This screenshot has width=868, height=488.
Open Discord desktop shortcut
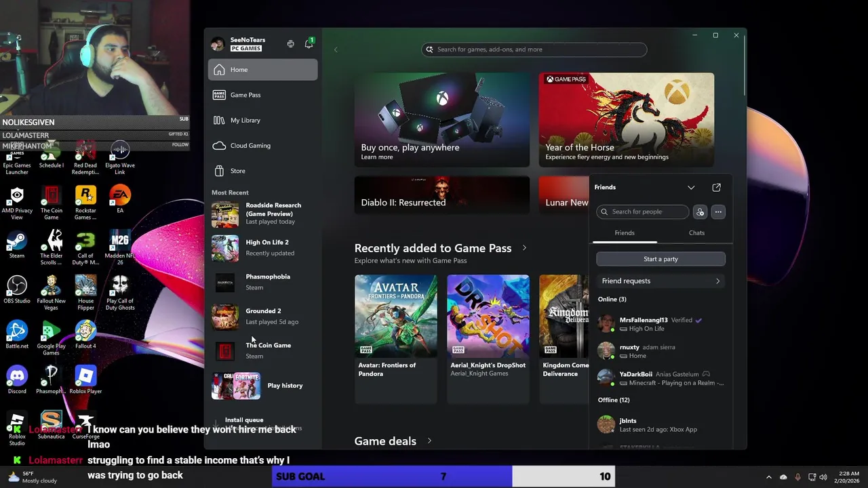pyautogui.click(x=17, y=380)
